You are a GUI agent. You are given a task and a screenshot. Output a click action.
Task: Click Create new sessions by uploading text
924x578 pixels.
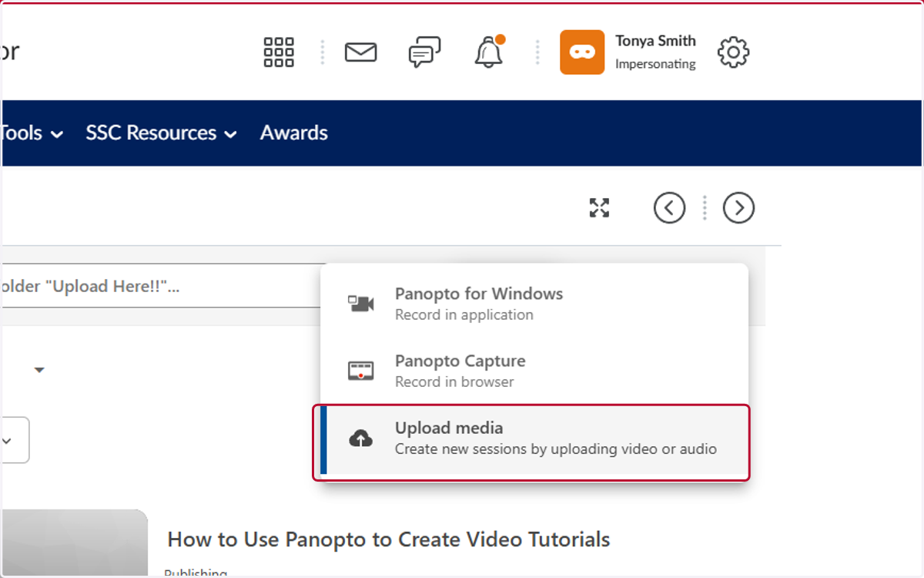point(556,449)
